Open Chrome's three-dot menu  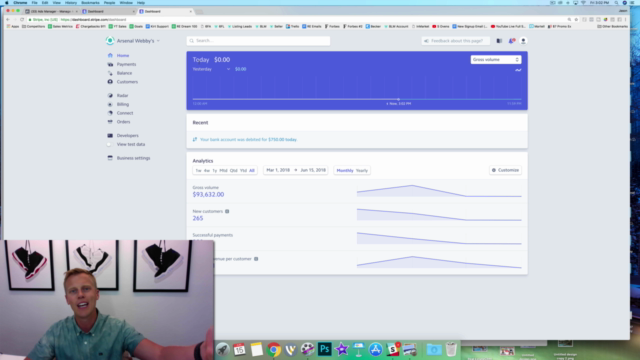pos(626,19)
